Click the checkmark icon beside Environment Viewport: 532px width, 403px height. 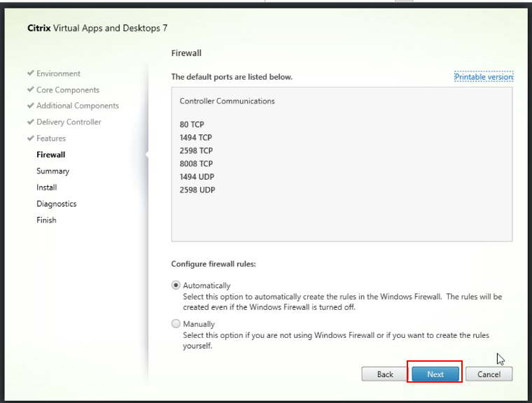(30, 73)
